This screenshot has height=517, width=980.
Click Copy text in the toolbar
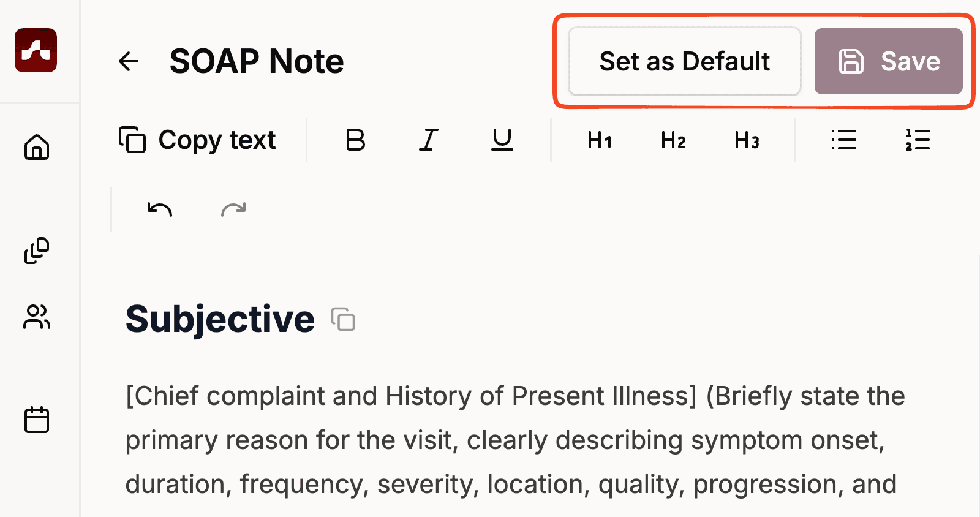(197, 140)
